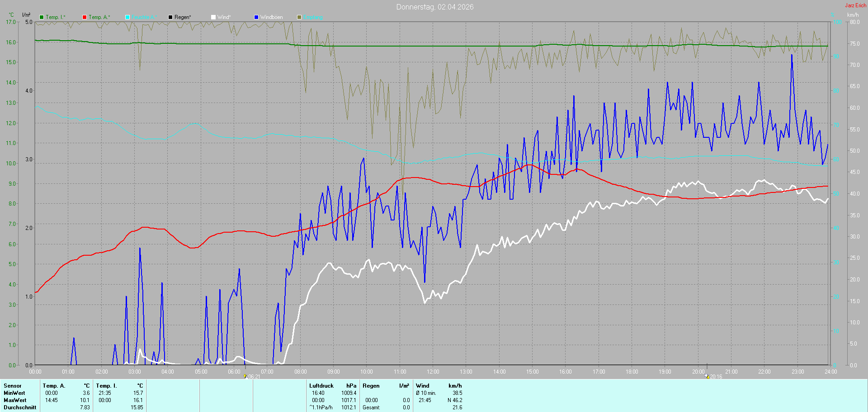
Task: Click the maximum pressure value '1017.1'
Action: [x=349, y=400]
